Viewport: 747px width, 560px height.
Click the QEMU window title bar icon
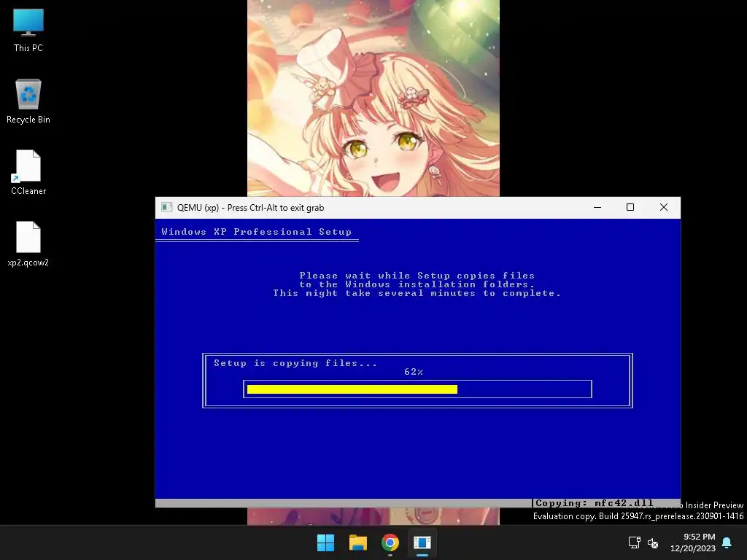[x=166, y=207]
